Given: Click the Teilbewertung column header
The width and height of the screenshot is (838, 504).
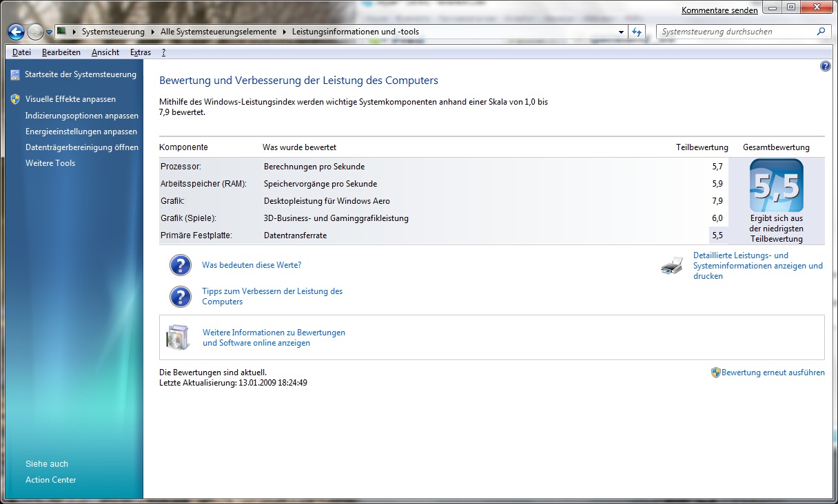Looking at the screenshot, I should (702, 147).
